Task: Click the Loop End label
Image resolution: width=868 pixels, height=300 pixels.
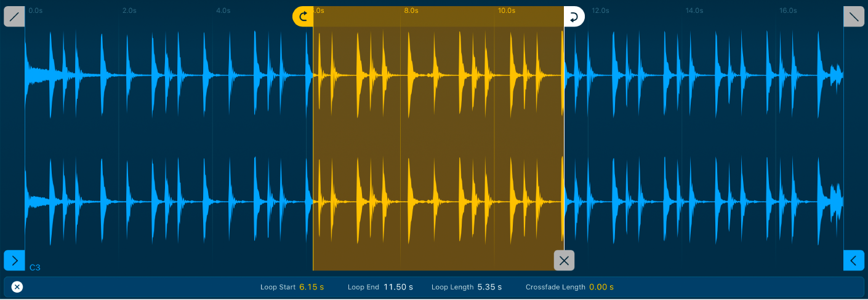Action: (363, 287)
